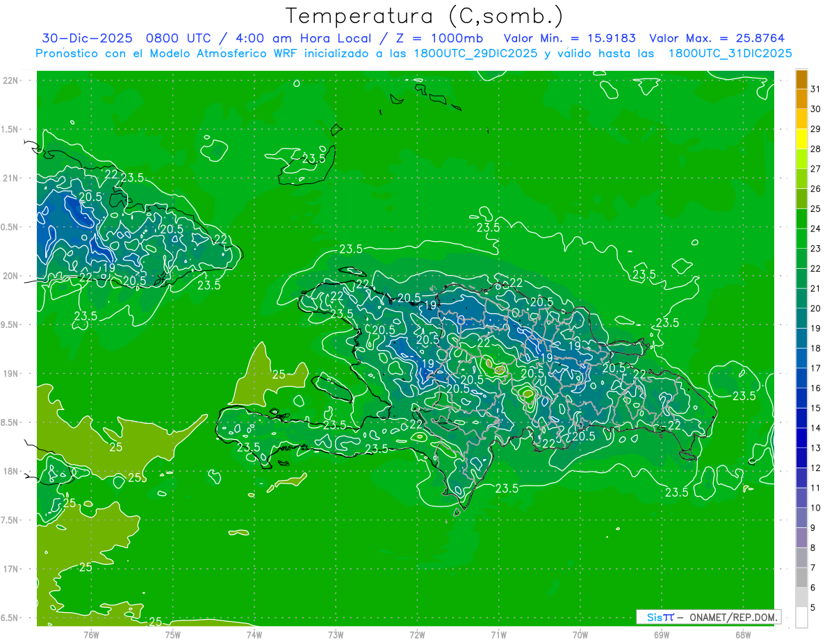Screen dimensions: 834x644
Task: Click the "22N" latitude axis label
Action: [10, 81]
